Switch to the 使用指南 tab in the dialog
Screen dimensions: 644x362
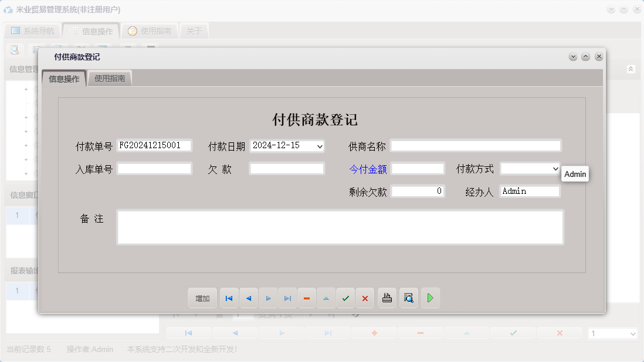coord(109,77)
